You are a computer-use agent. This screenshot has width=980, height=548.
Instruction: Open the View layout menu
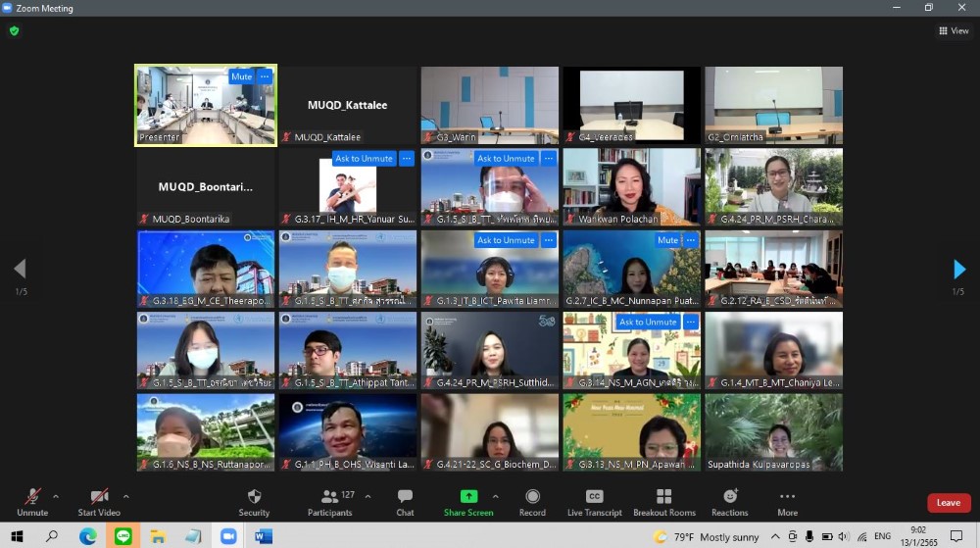point(954,30)
